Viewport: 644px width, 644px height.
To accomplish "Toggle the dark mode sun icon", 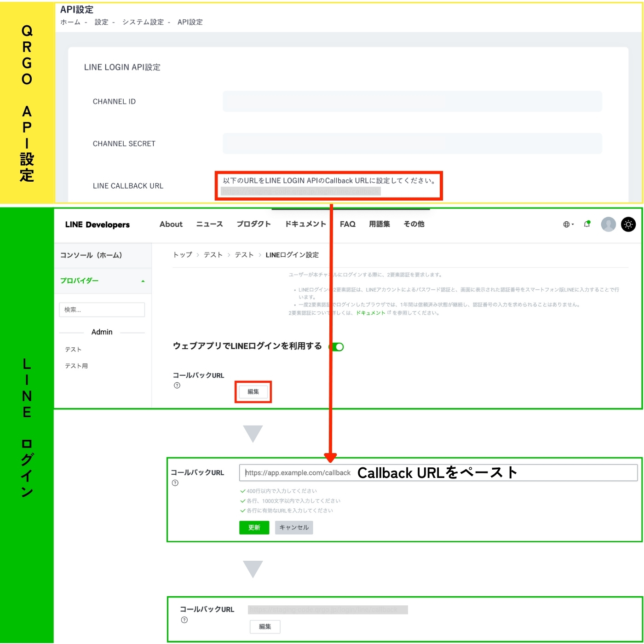I will point(628,224).
